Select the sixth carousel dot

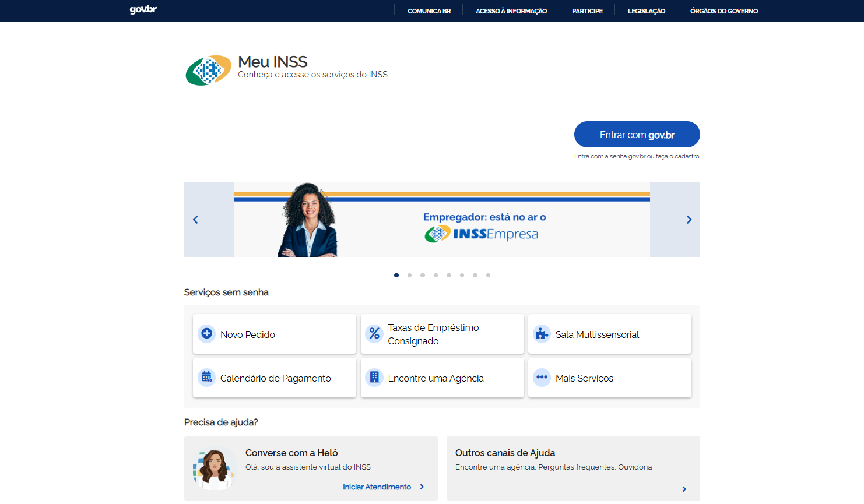tap(462, 275)
